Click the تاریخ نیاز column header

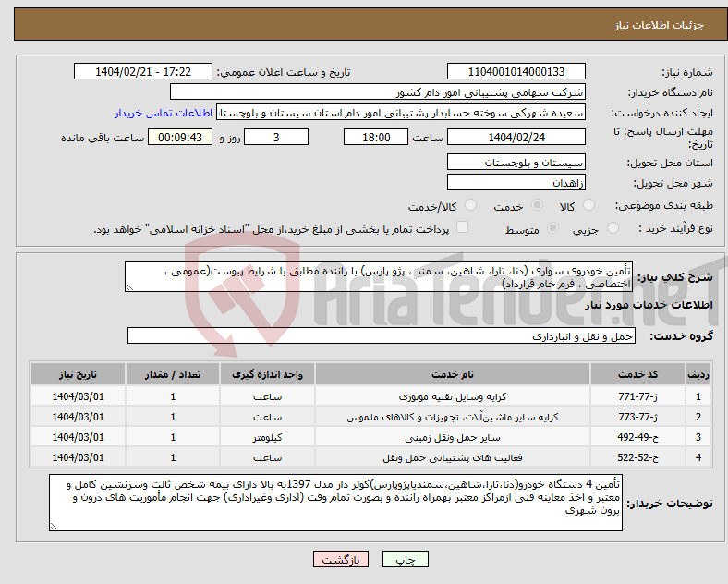coord(78,374)
